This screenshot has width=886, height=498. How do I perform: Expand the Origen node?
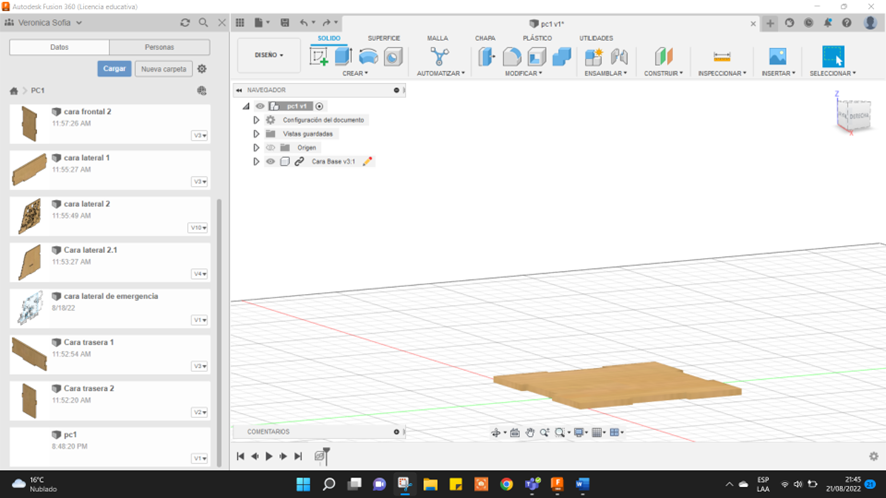(x=256, y=148)
